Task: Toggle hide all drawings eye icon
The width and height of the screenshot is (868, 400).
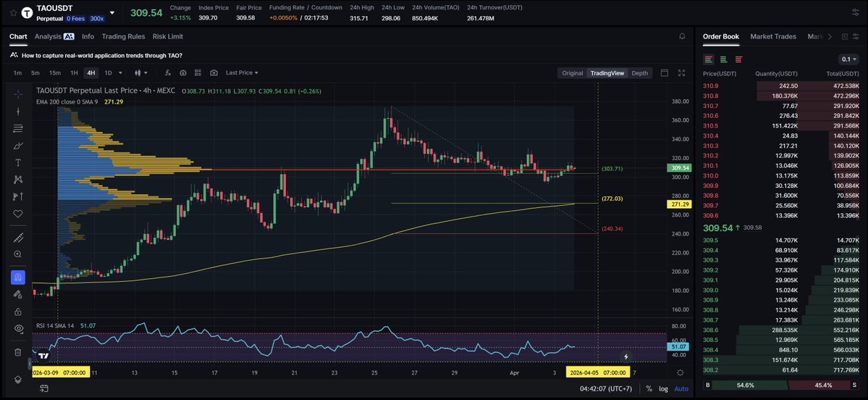Action: pos(17,328)
